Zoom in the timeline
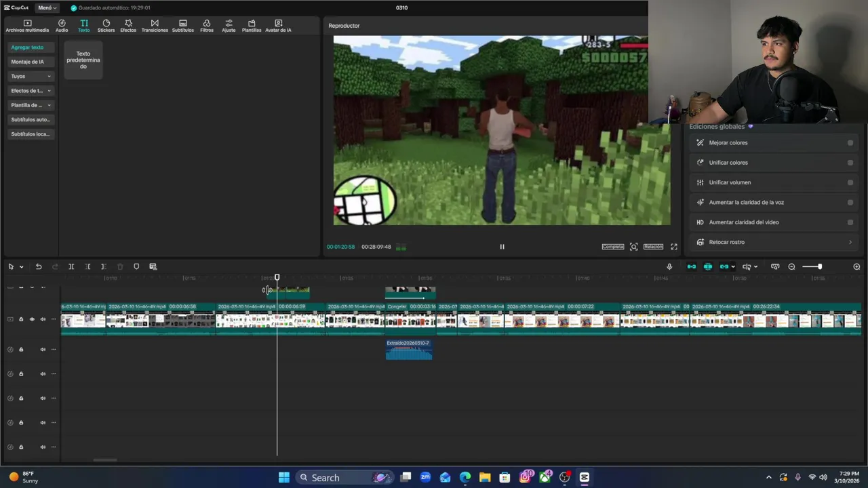This screenshot has height=488, width=868. (x=856, y=266)
